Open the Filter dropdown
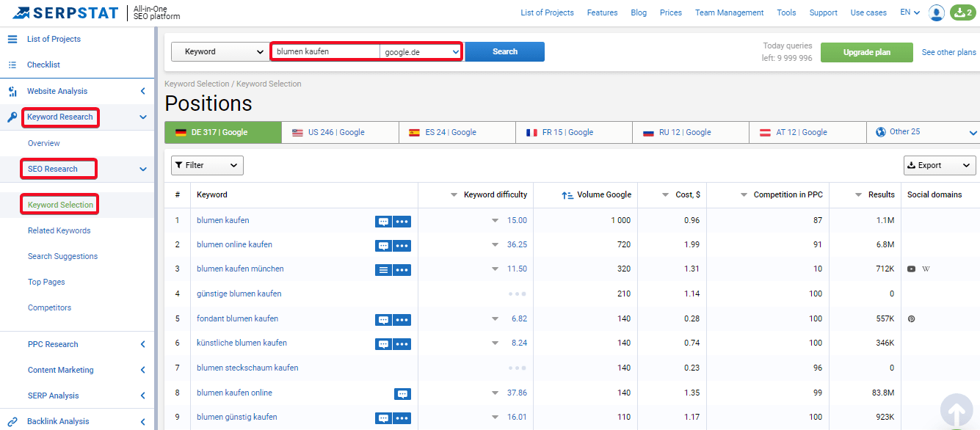 207,165
